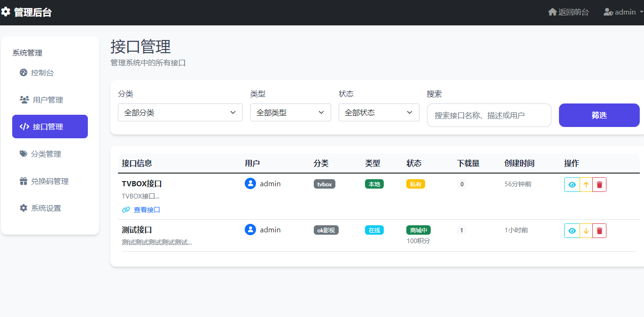Screen dimensions: 644x317
Task: Click the yellow 私有 status badge
Action: 415,184
